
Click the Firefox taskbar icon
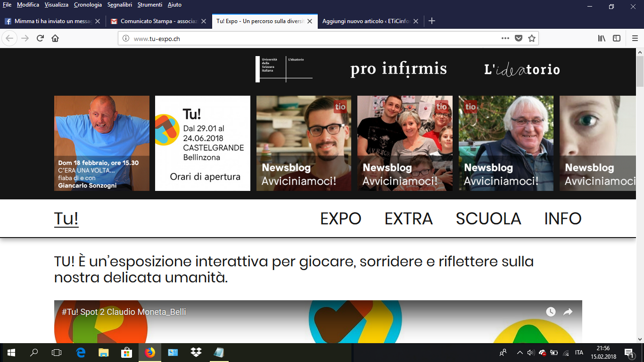[150, 353]
